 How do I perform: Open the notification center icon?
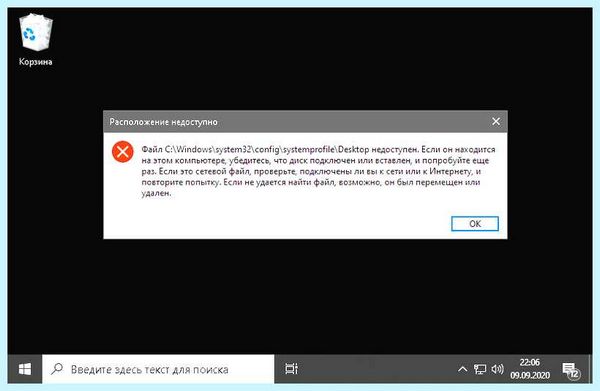(571, 370)
